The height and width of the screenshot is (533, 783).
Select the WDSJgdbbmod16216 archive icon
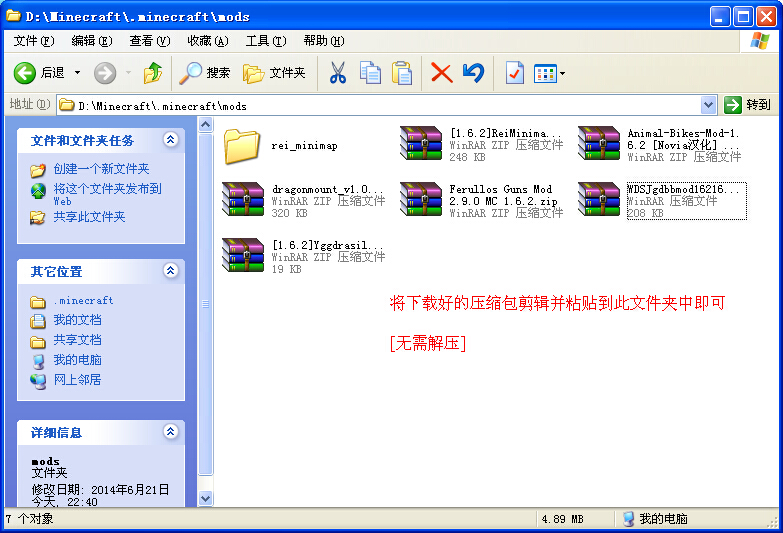pos(599,199)
